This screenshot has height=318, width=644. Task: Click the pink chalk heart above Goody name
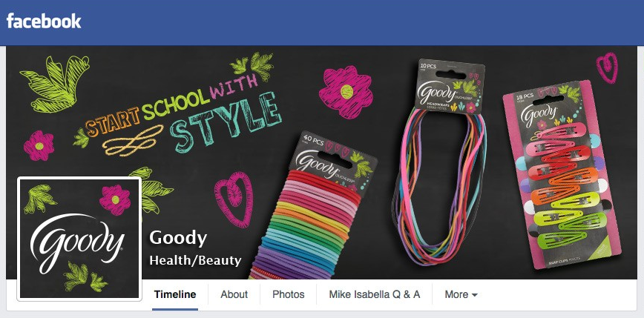pyautogui.click(x=234, y=199)
